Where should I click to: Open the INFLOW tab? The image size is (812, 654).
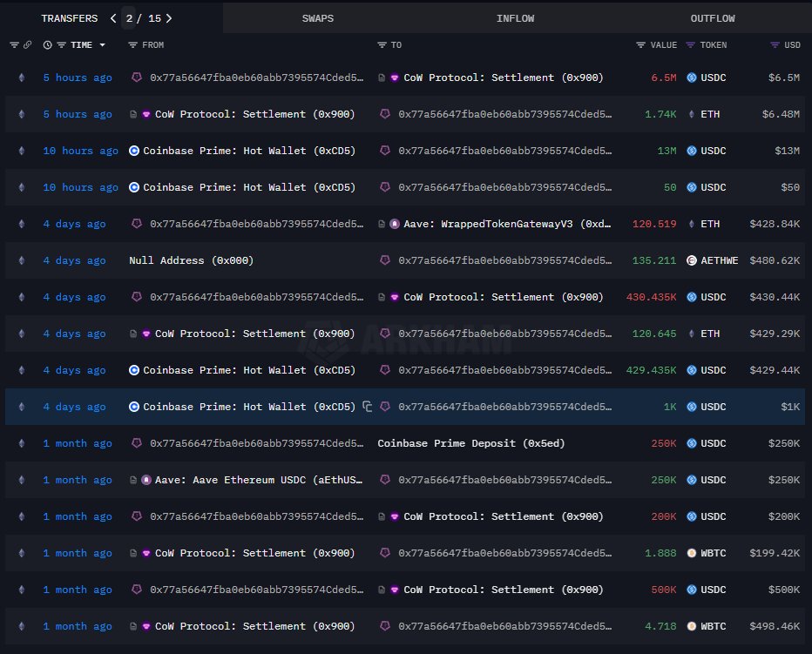[515, 18]
